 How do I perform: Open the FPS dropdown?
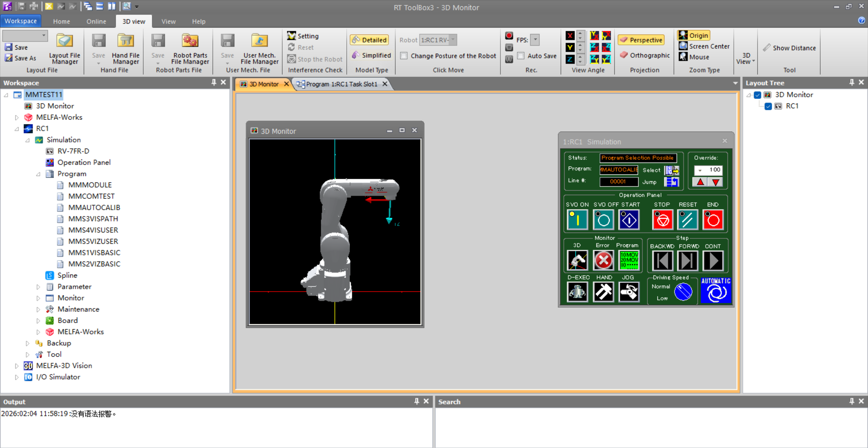pos(535,40)
